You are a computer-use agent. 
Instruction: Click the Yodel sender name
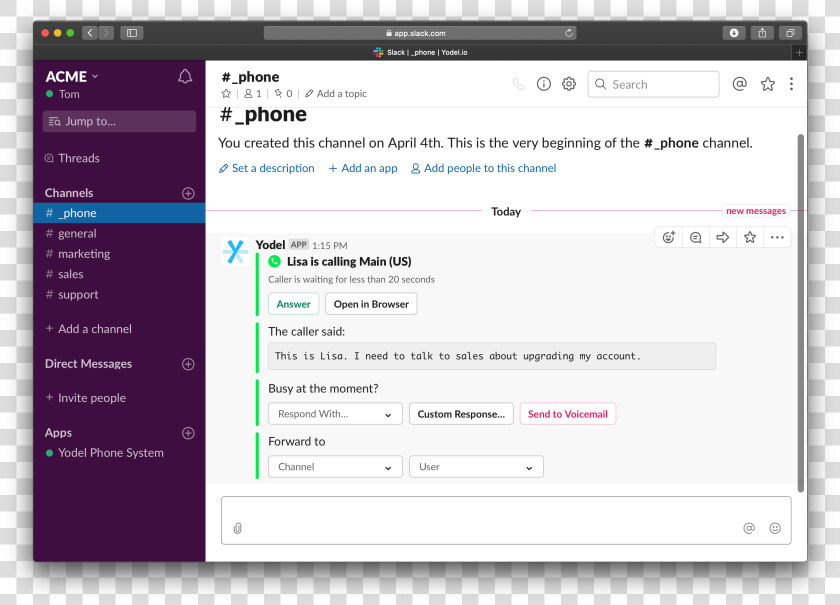(x=270, y=245)
